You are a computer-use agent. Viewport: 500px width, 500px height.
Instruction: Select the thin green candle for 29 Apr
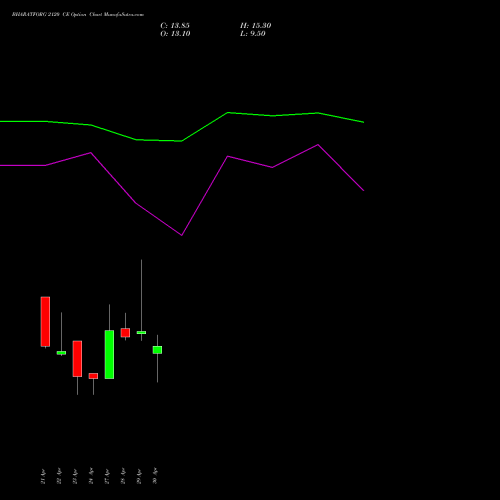[141, 332]
